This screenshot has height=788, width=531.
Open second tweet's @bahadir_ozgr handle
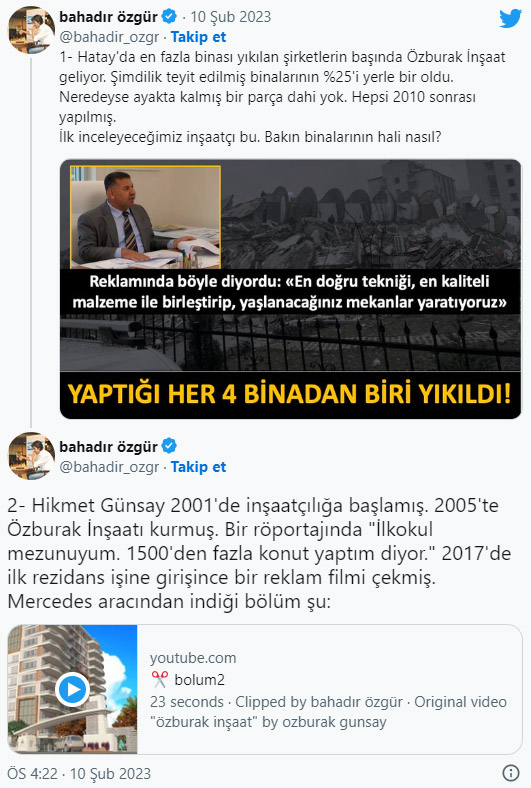coord(109,467)
